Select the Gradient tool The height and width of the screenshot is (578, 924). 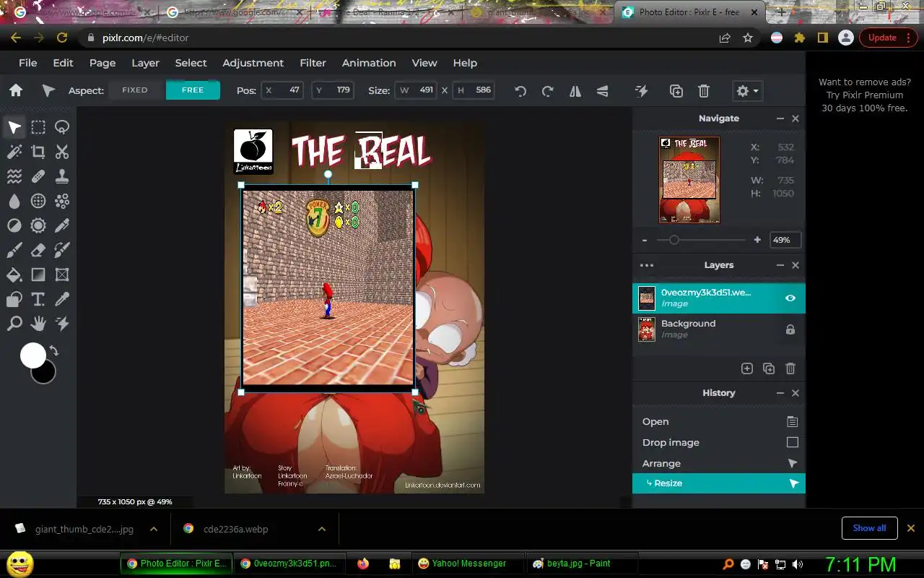click(x=38, y=275)
